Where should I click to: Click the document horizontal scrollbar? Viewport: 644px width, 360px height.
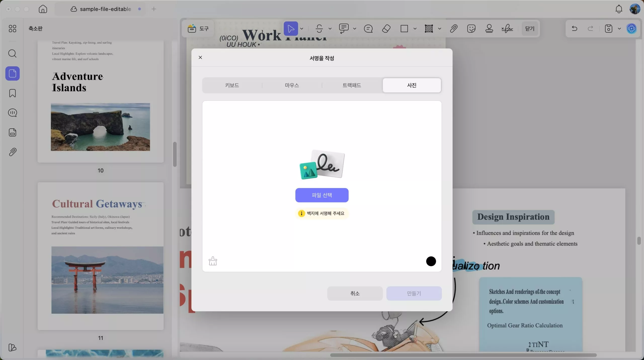point(463,355)
